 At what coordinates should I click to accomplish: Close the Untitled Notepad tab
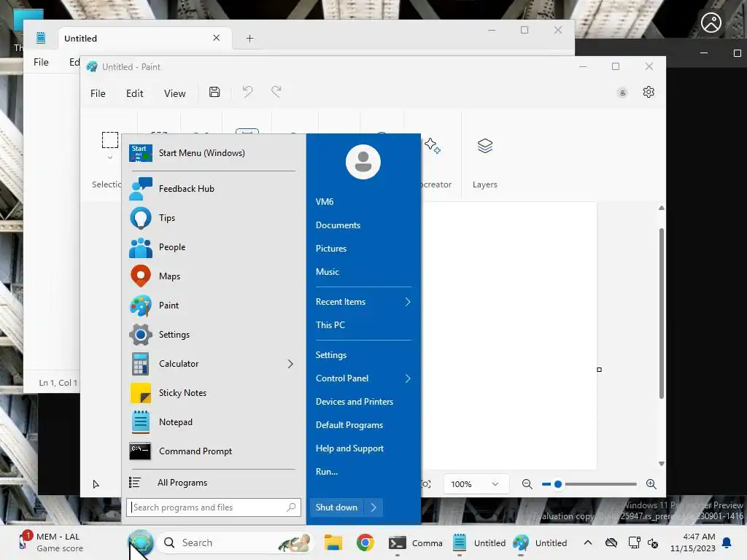click(216, 38)
